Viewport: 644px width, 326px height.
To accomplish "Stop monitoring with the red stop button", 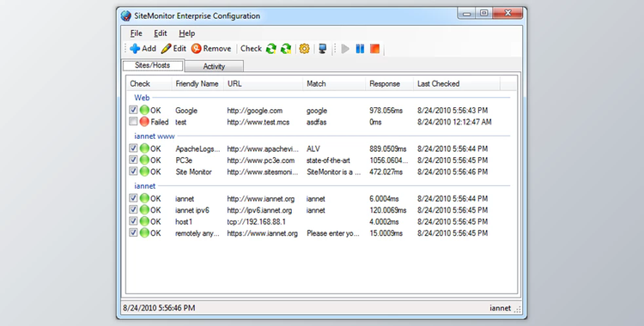I will tap(374, 49).
